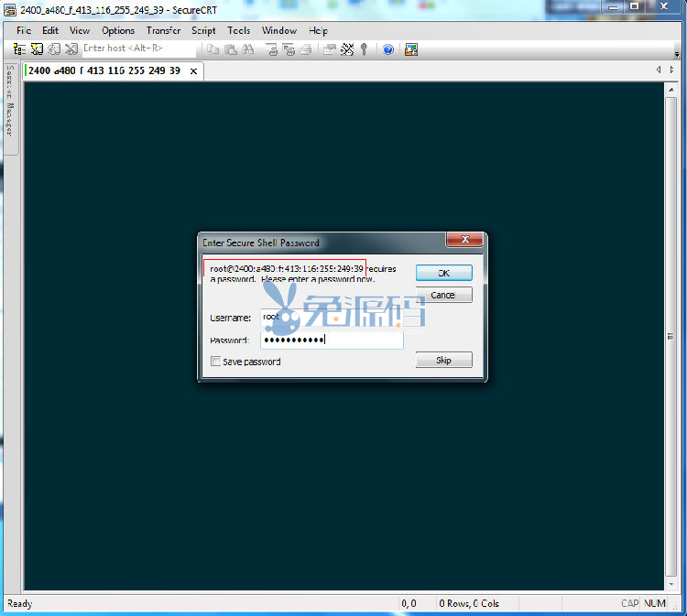Open the Script menu

coord(203,30)
